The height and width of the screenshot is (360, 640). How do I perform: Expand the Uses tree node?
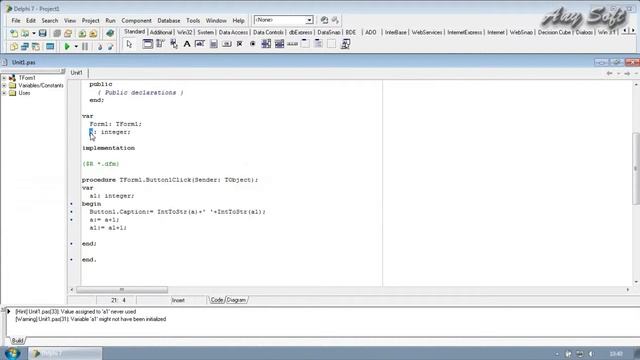click(4, 93)
